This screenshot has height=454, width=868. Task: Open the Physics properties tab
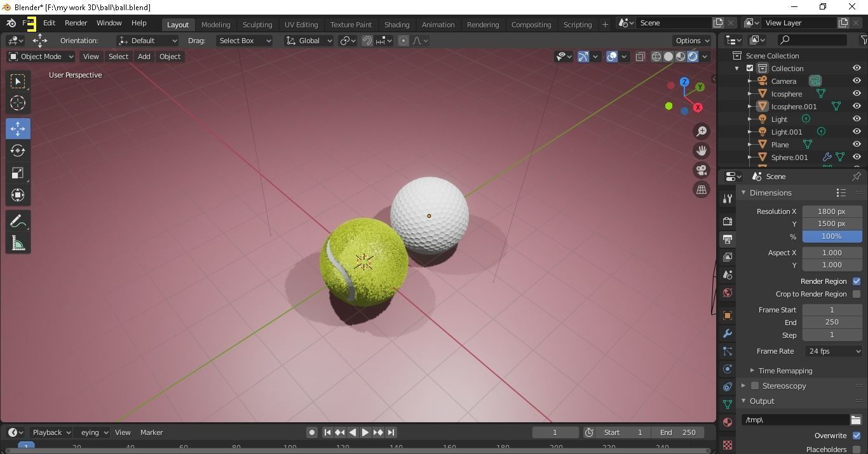point(728,369)
